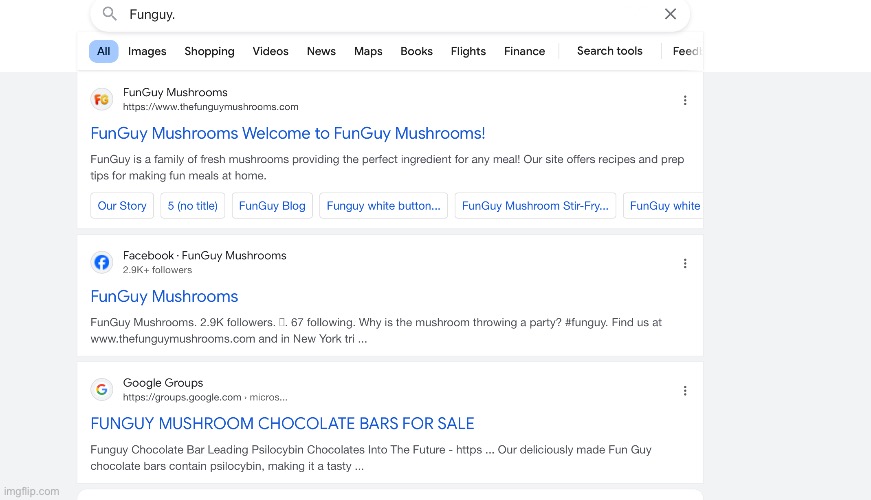Screen dimensions: 871x500
Task: Open the Facebook FunGuy Mushrooms title link
Action: coord(164,297)
